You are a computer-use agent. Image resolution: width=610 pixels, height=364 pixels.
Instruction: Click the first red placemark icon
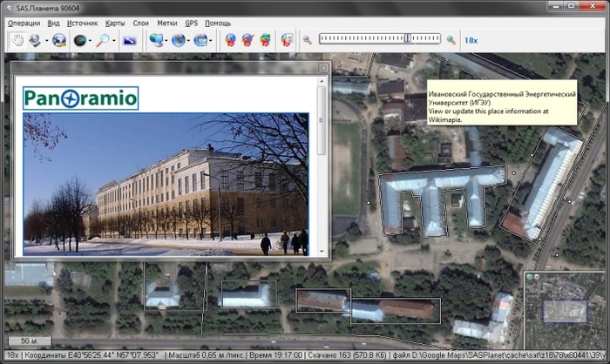[230, 40]
